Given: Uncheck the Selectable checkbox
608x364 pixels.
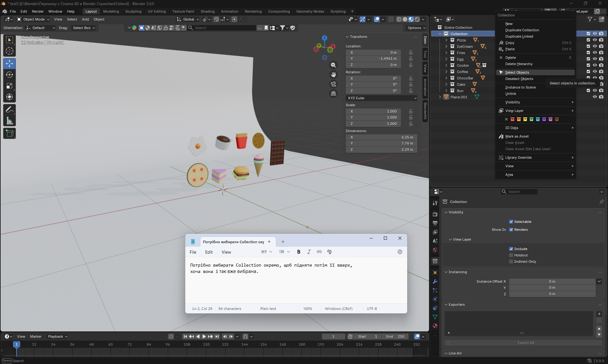Looking at the screenshot, I should (511, 222).
